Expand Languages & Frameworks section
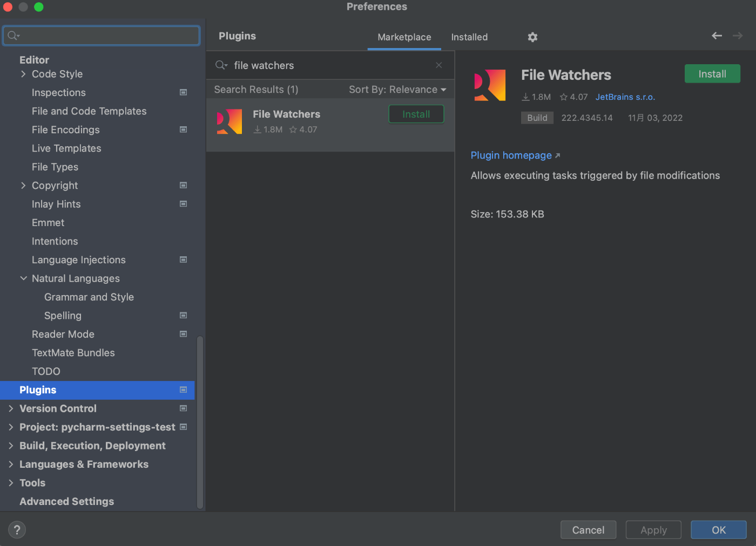The image size is (756, 546). [11, 464]
